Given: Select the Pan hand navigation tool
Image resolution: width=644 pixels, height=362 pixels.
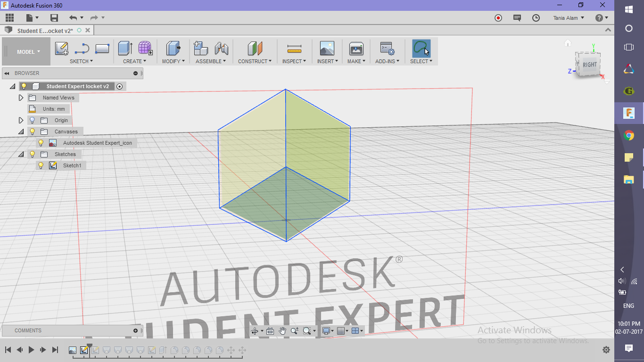Looking at the screenshot, I should click(282, 331).
